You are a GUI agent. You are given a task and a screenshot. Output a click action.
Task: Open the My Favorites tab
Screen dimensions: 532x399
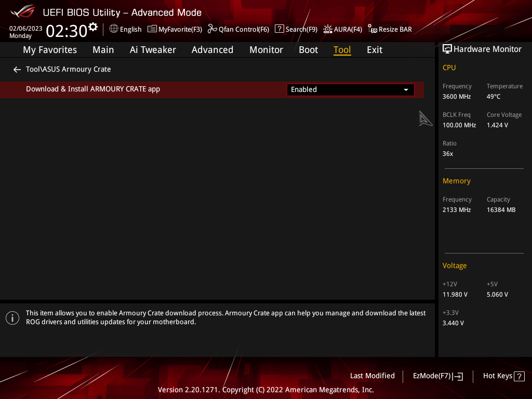pos(50,50)
